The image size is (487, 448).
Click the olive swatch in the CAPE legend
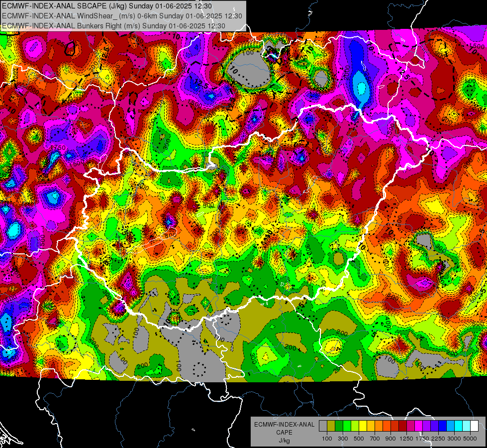click(x=331, y=426)
